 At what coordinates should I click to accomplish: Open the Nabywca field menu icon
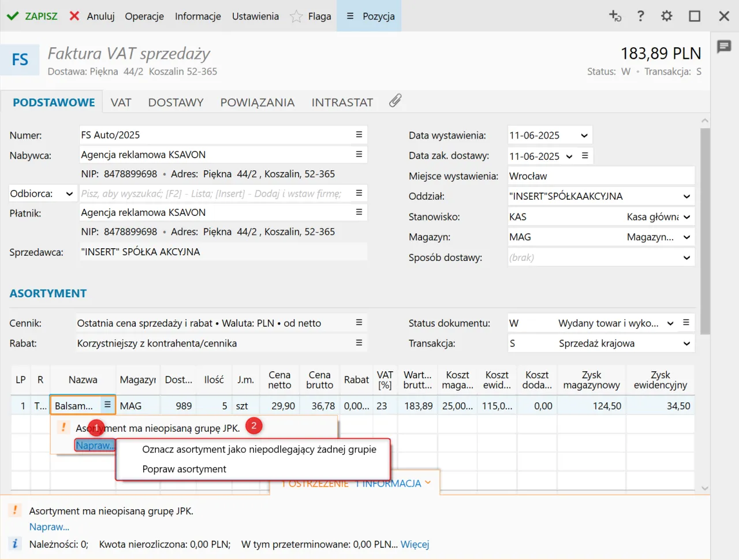point(359,155)
